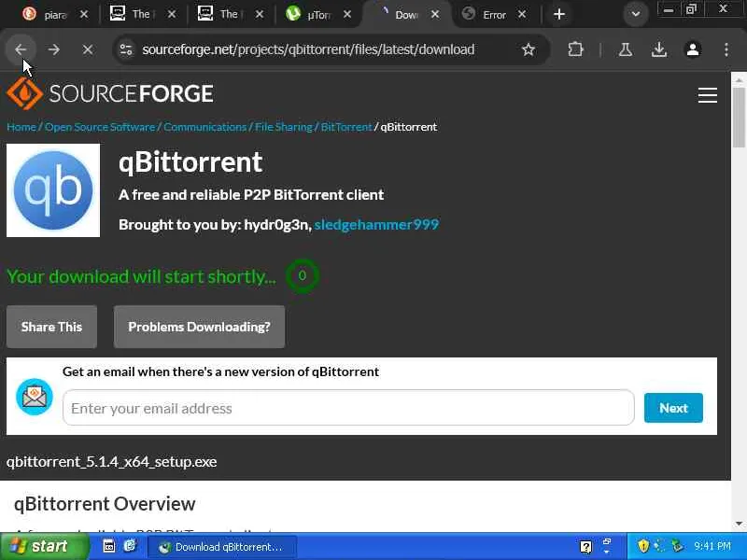Bookmark this page with the star icon
747x560 pixels.
point(528,49)
